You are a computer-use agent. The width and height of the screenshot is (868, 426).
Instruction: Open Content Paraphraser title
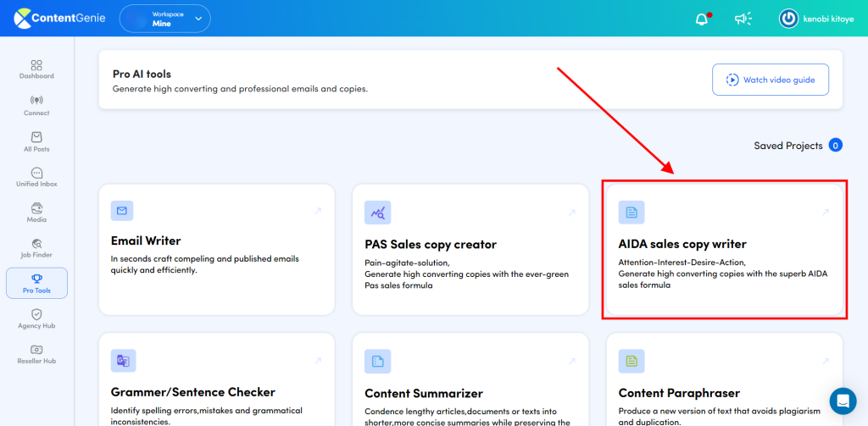[679, 393]
